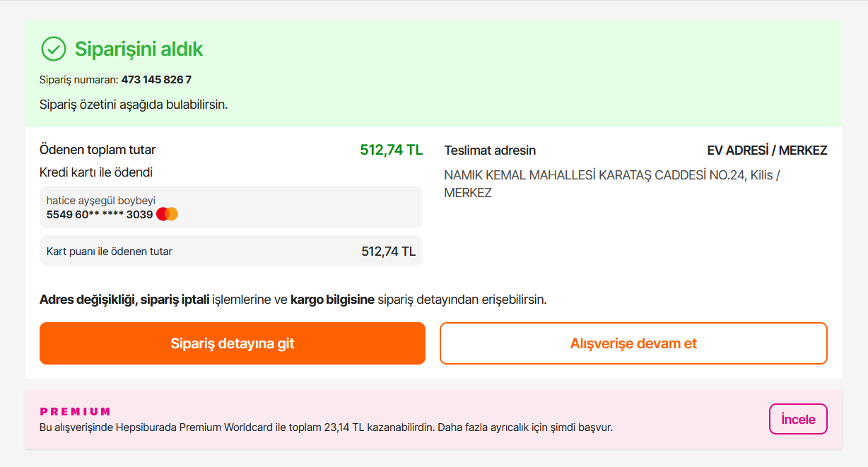Click the green success checkmark icon
The width and height of the screenshot is (868, 467).
point(54,49)
